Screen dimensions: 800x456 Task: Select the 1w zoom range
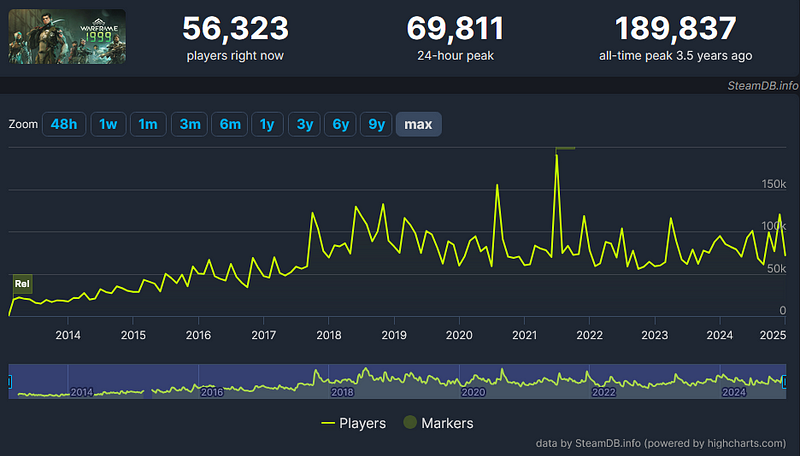(108, 124)
